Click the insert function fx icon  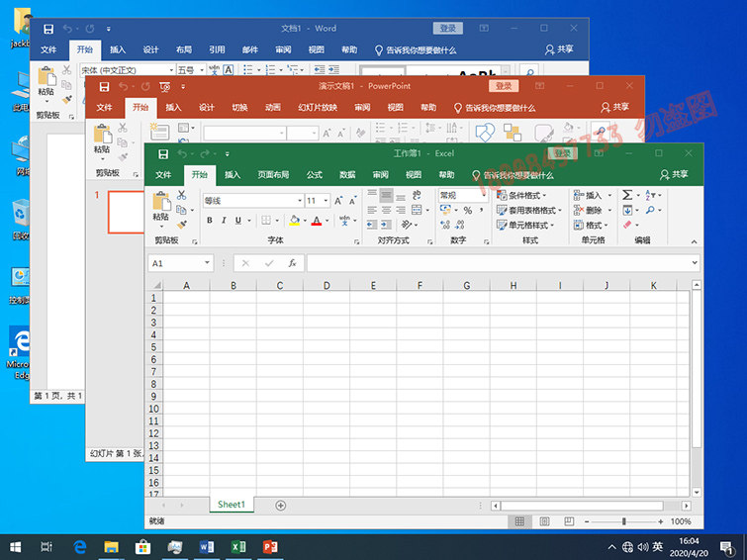point(292,263)
